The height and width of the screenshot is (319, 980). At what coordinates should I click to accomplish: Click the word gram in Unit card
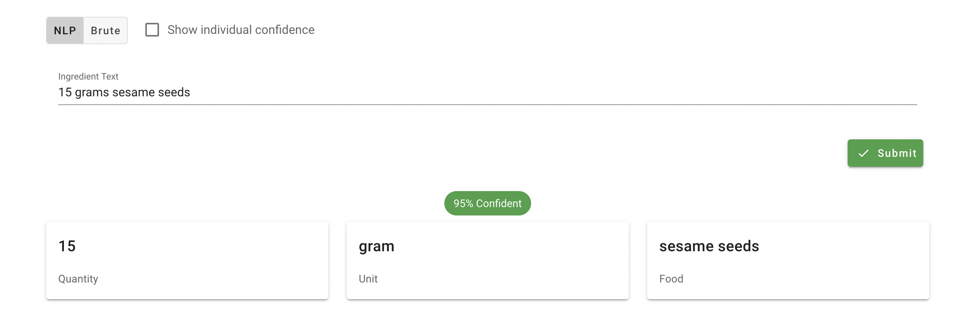click(x=377, y=246)
